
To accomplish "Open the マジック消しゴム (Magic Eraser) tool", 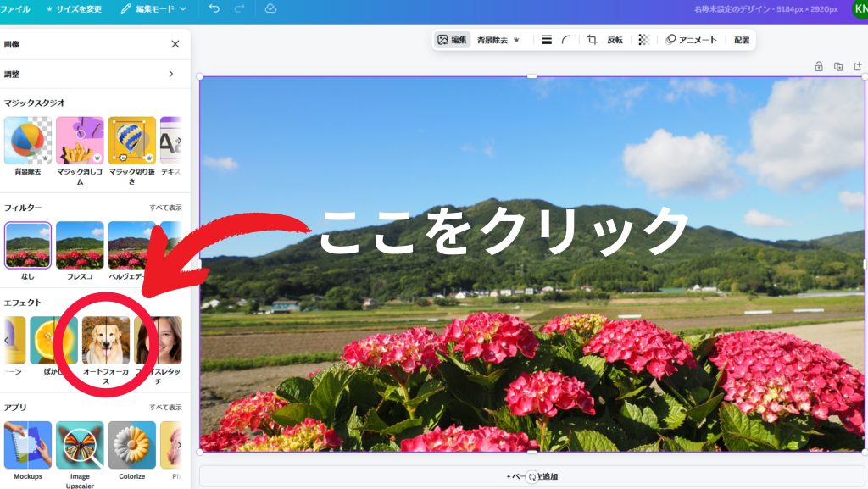I will click(79, 140).
